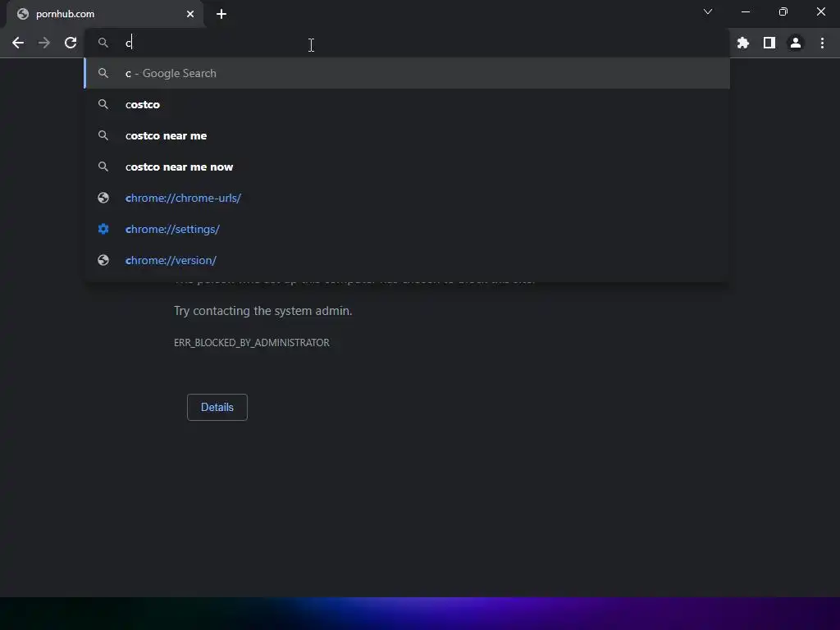Pick the 'costco near me' suggestion
This screenshot has width=840, height=630.
tap(407, 135)
